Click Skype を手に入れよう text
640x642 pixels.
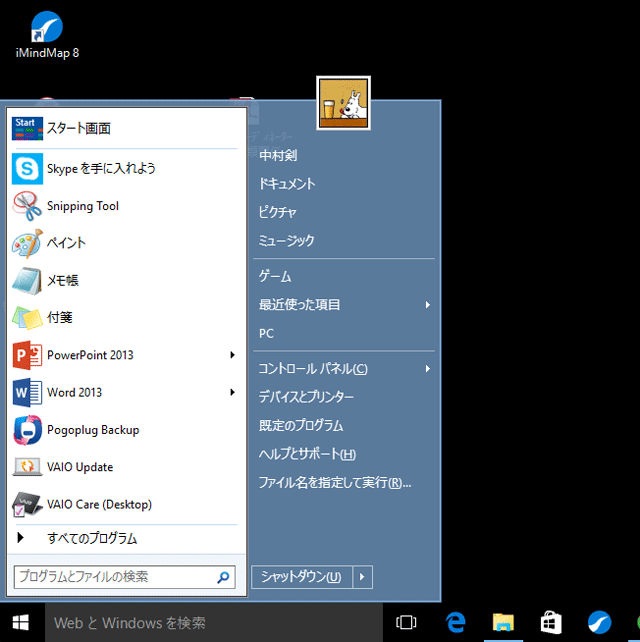click(101, 169)
